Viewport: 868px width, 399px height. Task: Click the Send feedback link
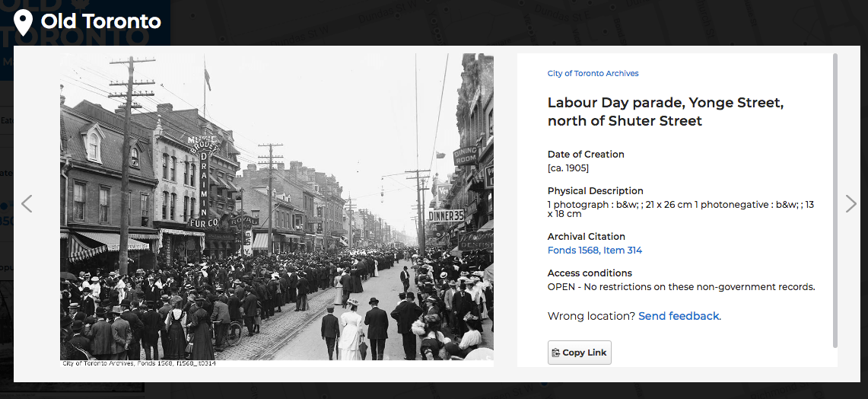click(679, 316)
